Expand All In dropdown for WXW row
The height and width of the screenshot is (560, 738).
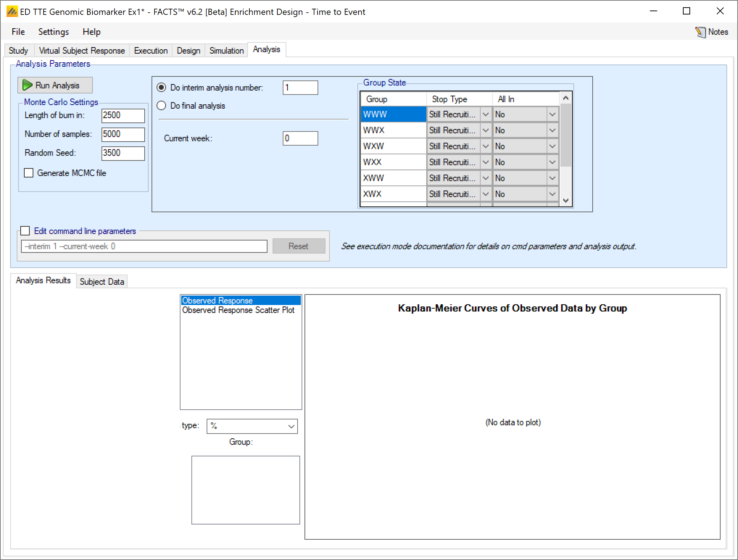click(552, 146)
